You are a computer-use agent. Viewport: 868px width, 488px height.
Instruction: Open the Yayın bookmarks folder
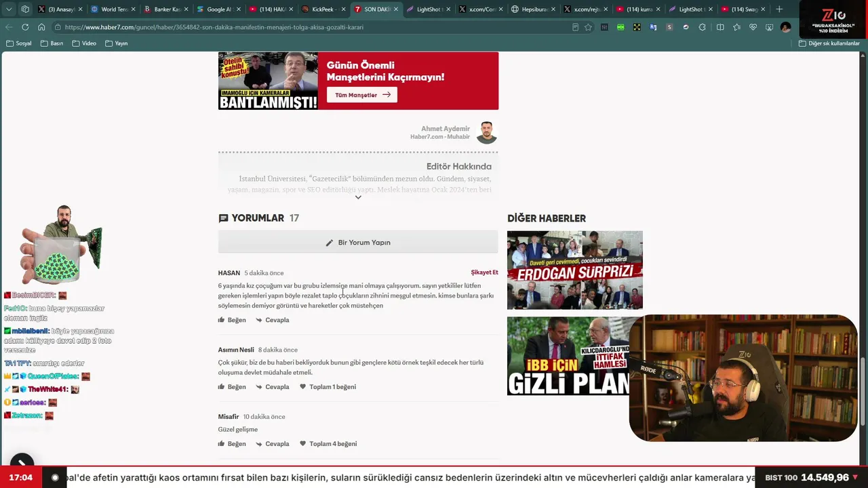117,43
